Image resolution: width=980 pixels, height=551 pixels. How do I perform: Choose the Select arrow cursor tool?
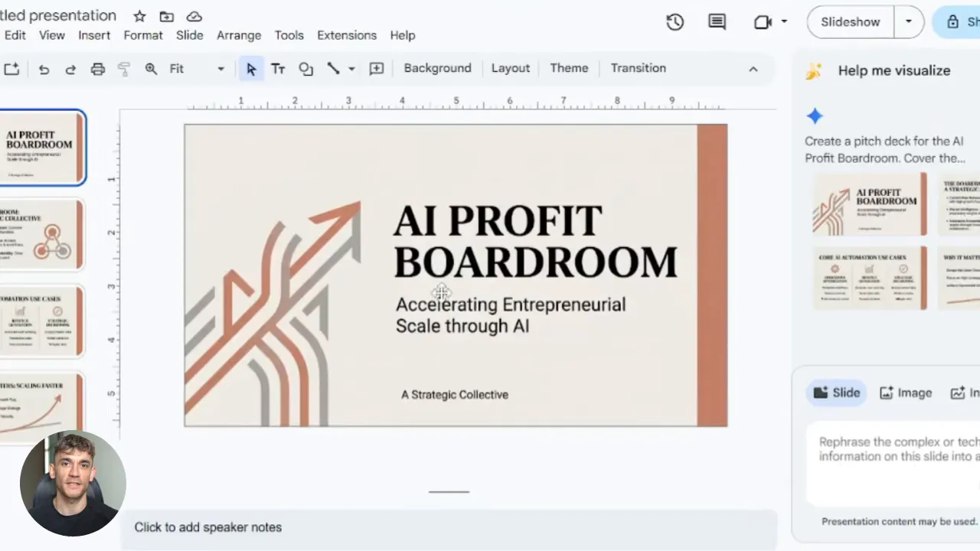250,69
